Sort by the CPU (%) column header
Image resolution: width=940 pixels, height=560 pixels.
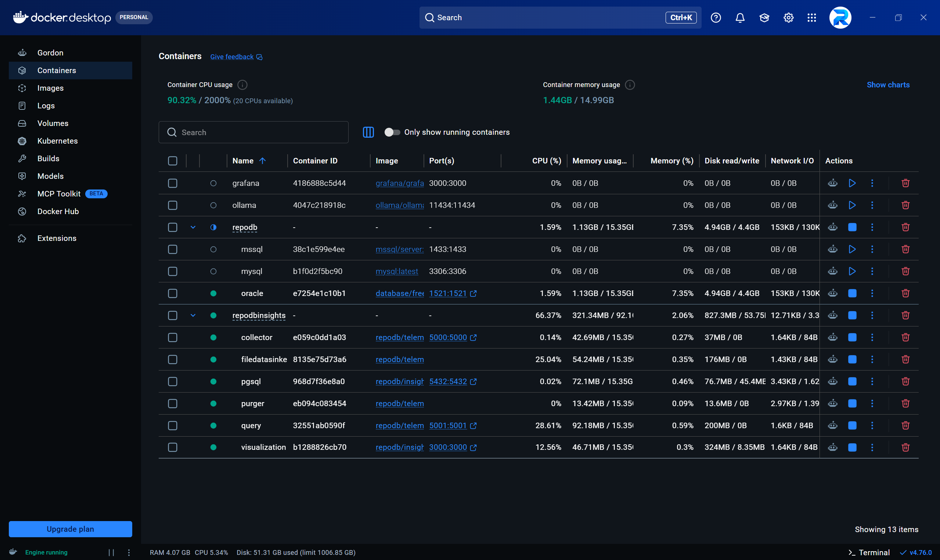[x=546, y=161]
